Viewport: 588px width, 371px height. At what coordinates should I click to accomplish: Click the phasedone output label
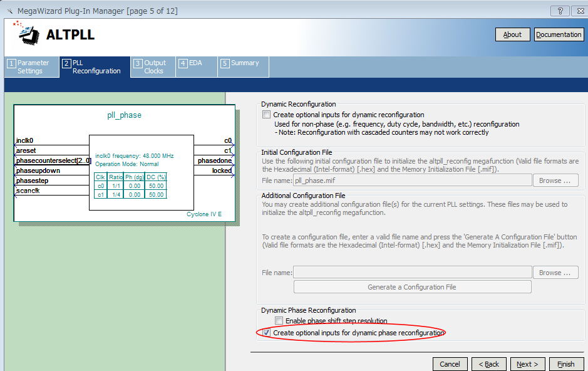[215, 160]
